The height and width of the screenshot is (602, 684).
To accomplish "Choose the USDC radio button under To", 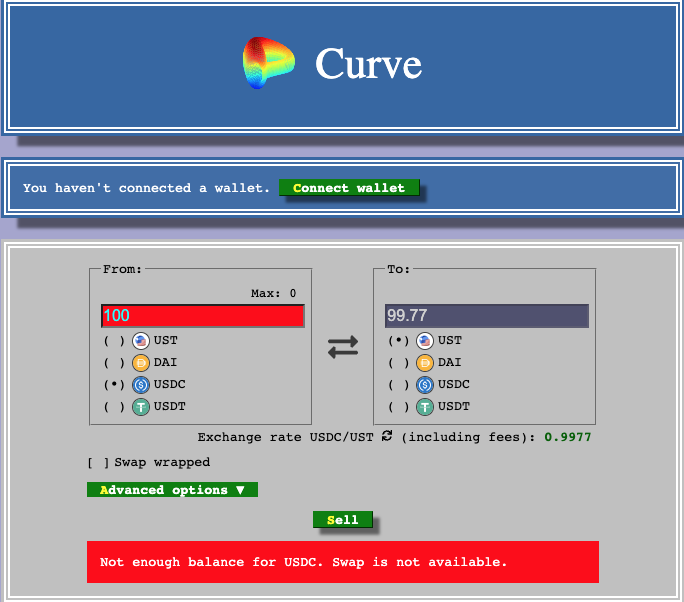I will coord(398,385).
